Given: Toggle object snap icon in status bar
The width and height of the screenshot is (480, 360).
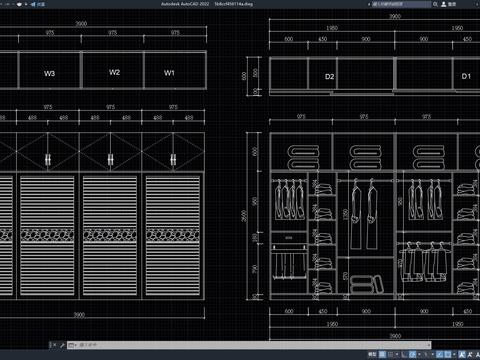Looking at the screenshot, I should click(448, 354).
